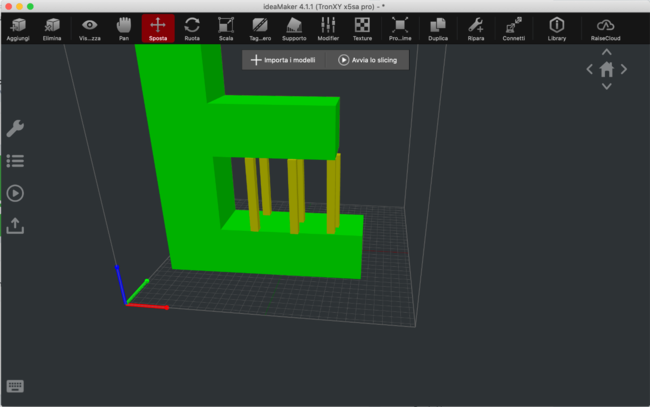Click Importa i modelli button
Image resolution: width=650 pixels, height=407 pixels.
(x=283, y=60)
